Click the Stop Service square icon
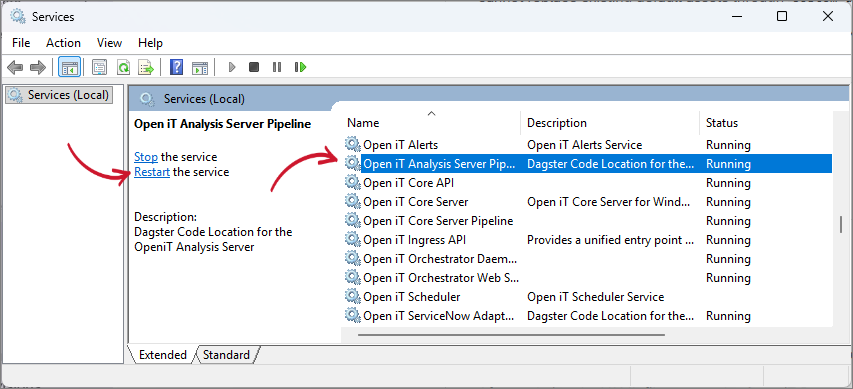The height and width of the screenshot is (389, 853). [x=254, y=67]
